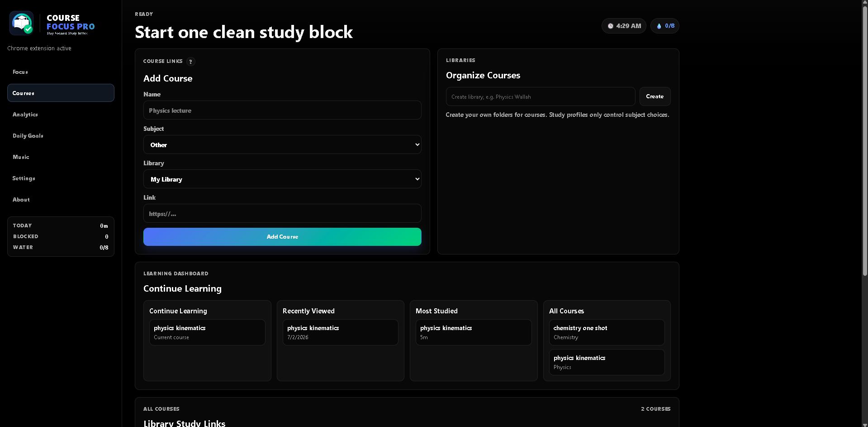Image resolution: width=868 pixels, height=427 pixels.
Task: Open the Analytics page
Action: [61, 115]
